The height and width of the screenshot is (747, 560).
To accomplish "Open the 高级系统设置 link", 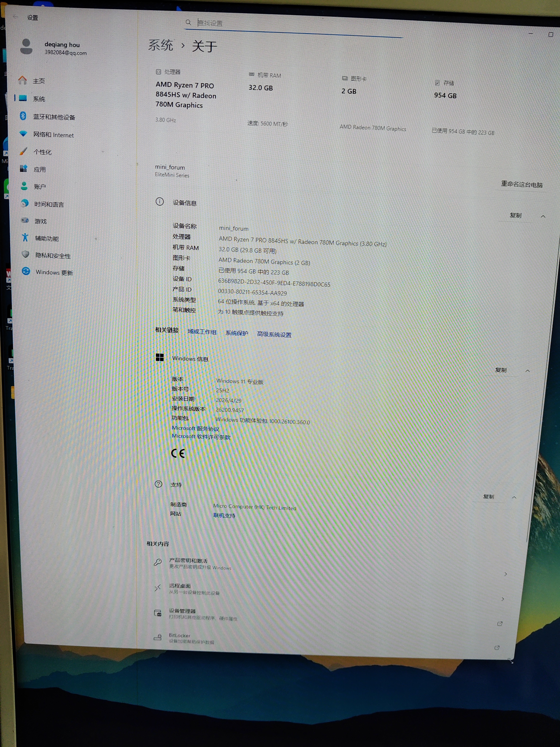I will pos(274,335).
